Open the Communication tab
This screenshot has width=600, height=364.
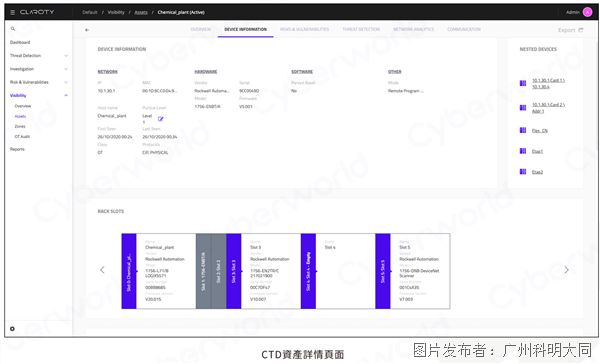464,29
